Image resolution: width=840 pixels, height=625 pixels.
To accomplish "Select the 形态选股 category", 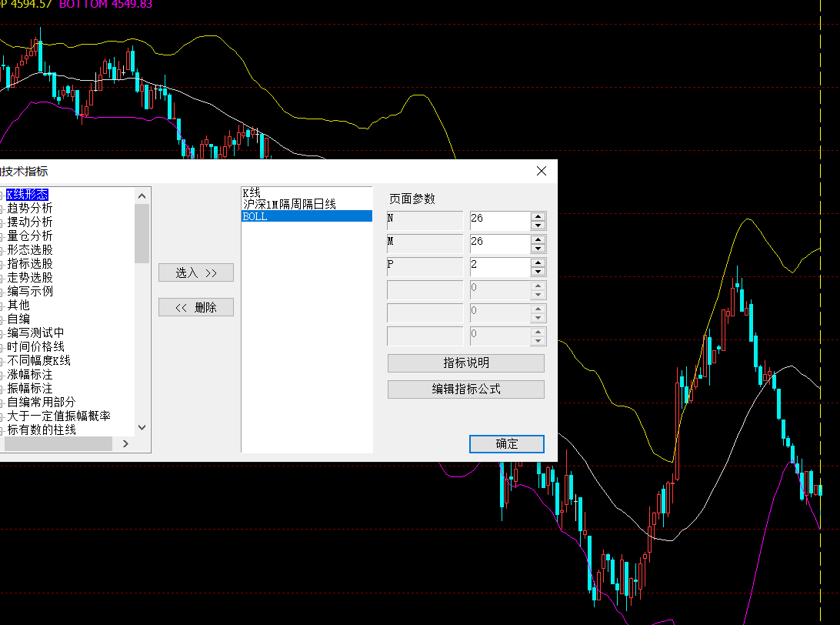I will [30, 249].
